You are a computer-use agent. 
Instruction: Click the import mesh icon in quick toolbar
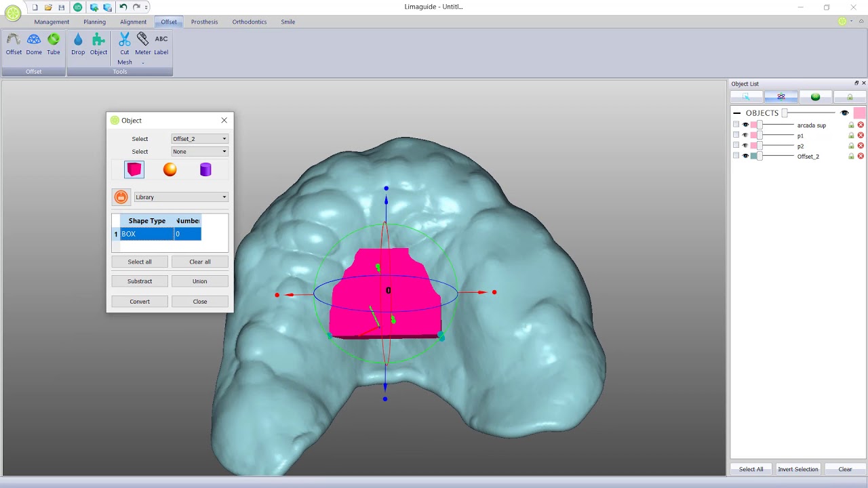94,7
